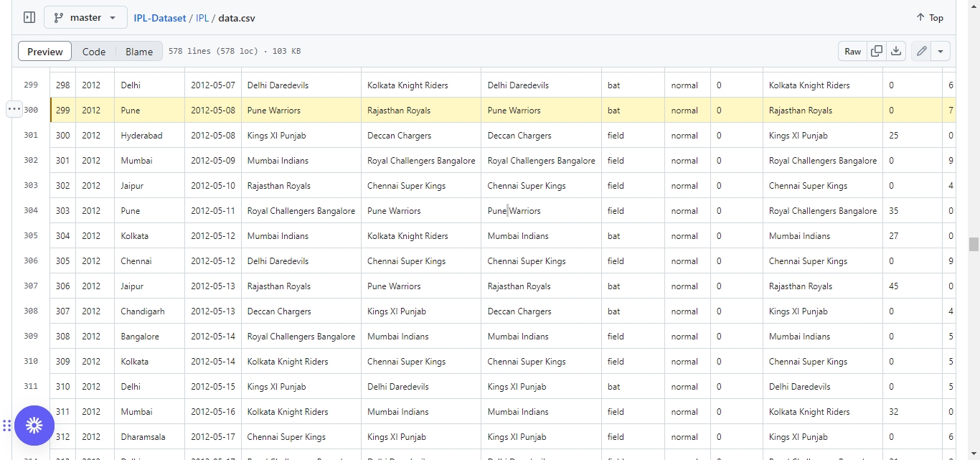Click city cell Bangalore
This screenshot has height=460, width=980.
(150, 336)
